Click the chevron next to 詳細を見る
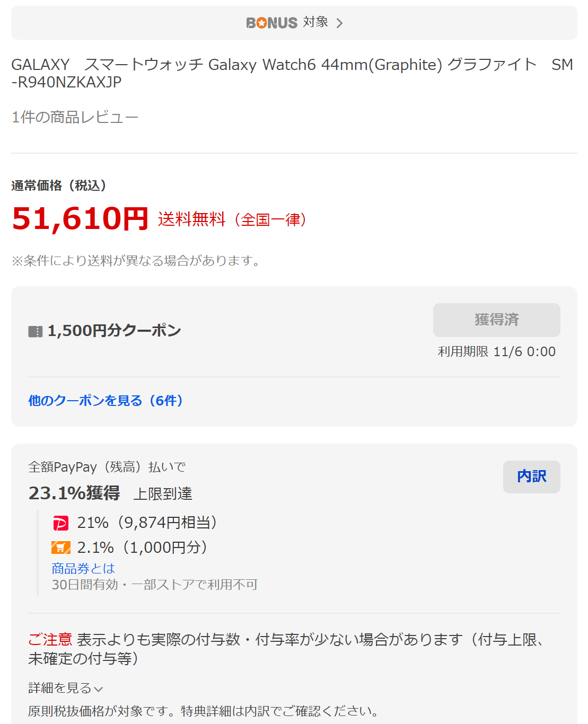The height and width of the screenshot is (724, 588). pos(99,689)
